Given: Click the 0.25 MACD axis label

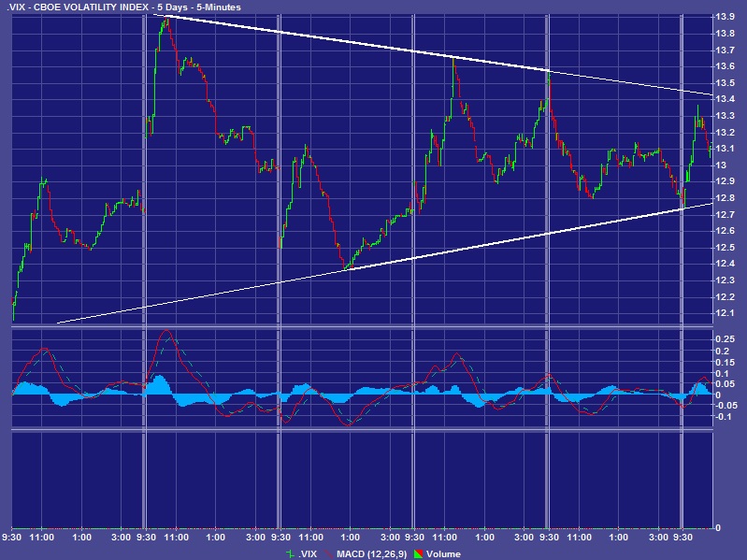Looking at the screenshot, I should 725,339.
